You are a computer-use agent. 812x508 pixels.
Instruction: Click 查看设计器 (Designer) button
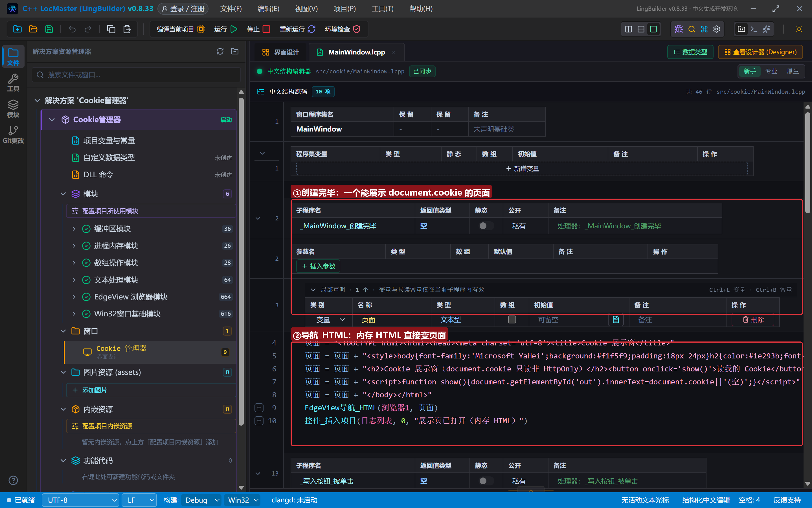click(760, 52)
